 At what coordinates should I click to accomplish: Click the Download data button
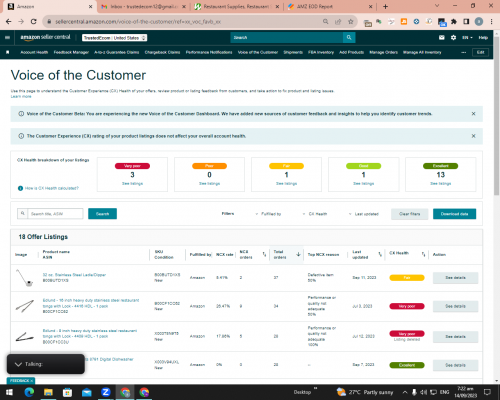[x=454, y=214]
